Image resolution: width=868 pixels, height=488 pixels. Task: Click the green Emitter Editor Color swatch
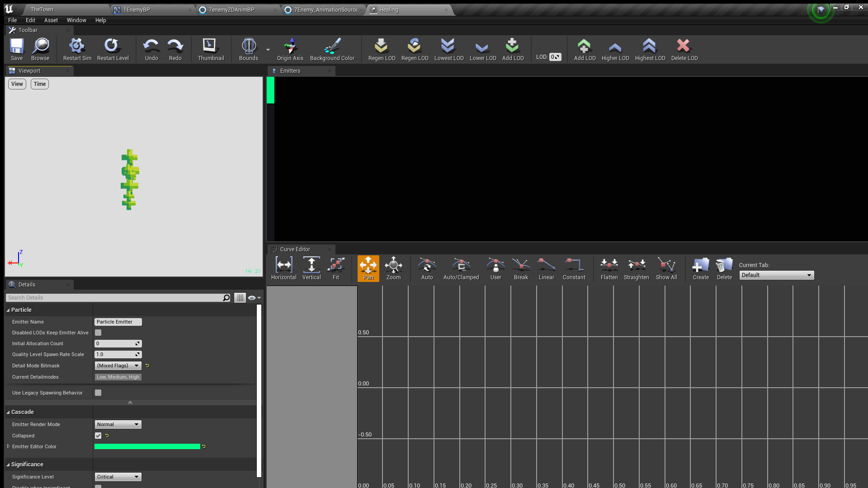[x=147, y=446]
